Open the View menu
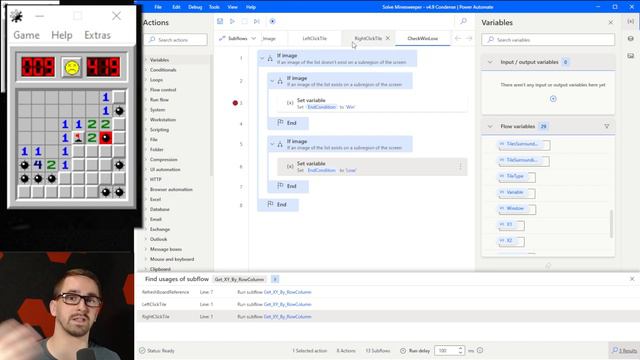Viewport: 640px width, 360px height. coord(232,7)
